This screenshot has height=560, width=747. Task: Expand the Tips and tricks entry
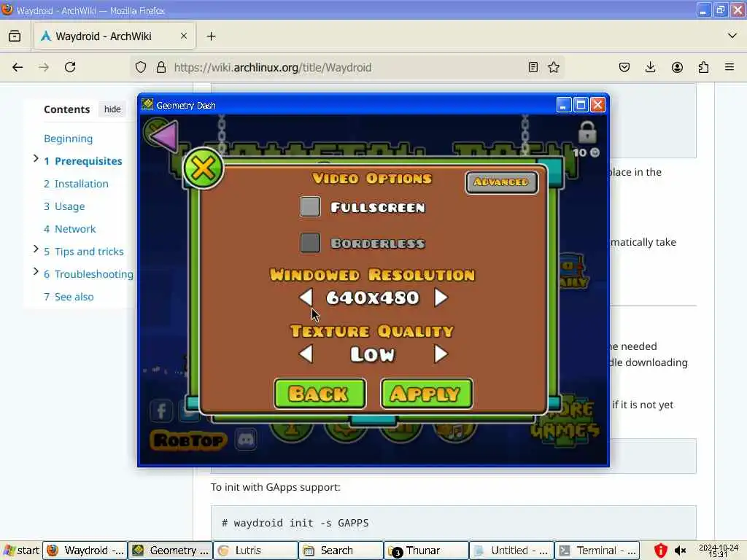[36, 249]
